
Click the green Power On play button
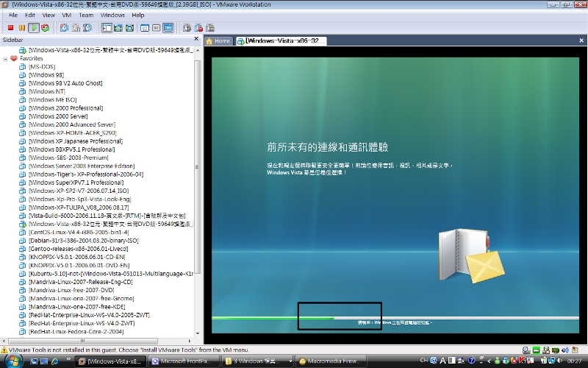(x=34, y=28)
